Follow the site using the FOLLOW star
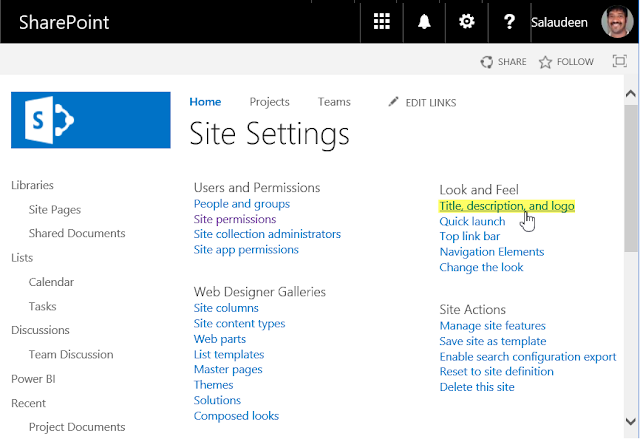This screenshot has height=439, width=640. coord(566,62)
